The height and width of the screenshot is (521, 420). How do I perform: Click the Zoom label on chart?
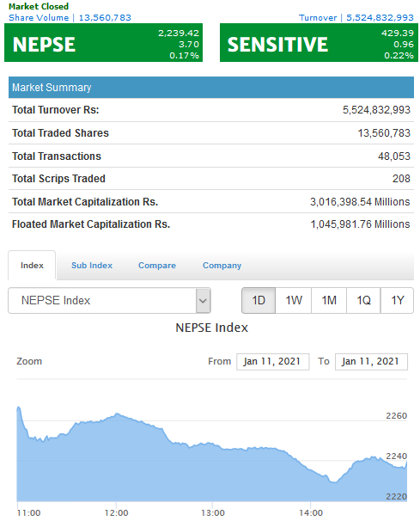(x=29, y=361)
